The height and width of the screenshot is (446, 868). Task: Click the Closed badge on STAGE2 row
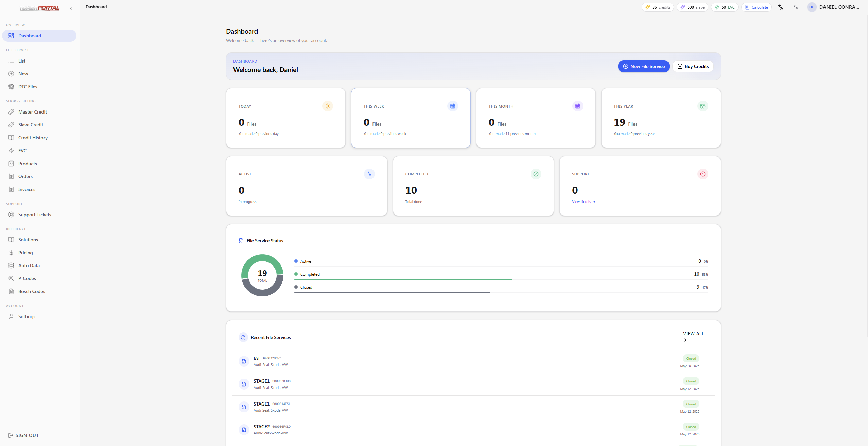point(691,427)
